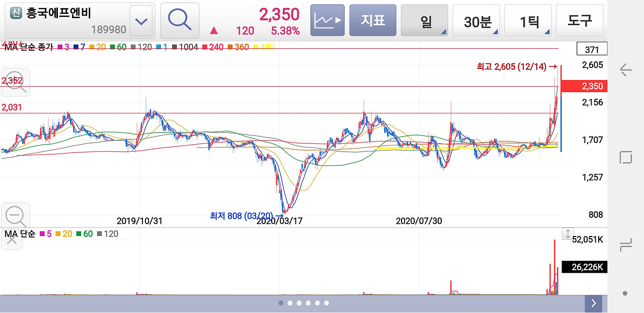Click MA 360 orange legend entry
644x313 pixels.
[238, 47]
